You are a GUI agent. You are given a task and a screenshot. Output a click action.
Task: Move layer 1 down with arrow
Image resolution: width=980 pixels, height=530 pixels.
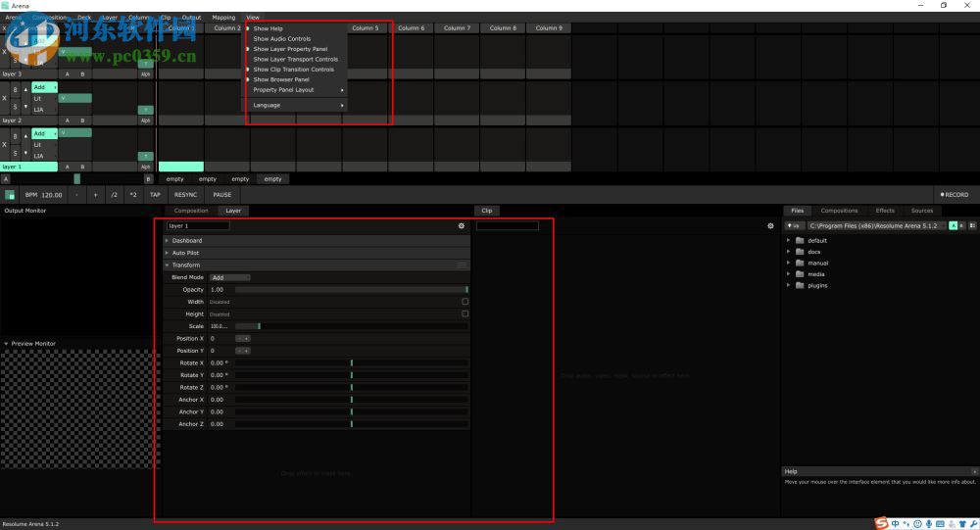(x=25, y=153)
